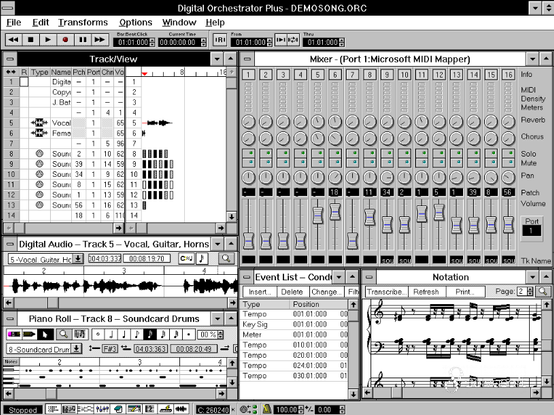This screenshot has width=554, height=415.
Task: Click the From field spinner arrows
Action: (270, 42)
